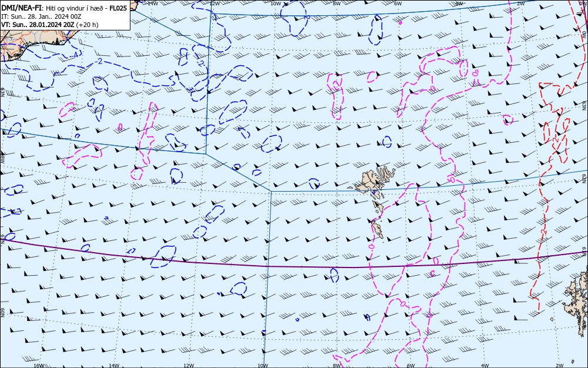Viewport: 588px width, 368px height.
Task: Click the '8W' label on the top axis
Action: pyautogui.click(x=337, y=4)
